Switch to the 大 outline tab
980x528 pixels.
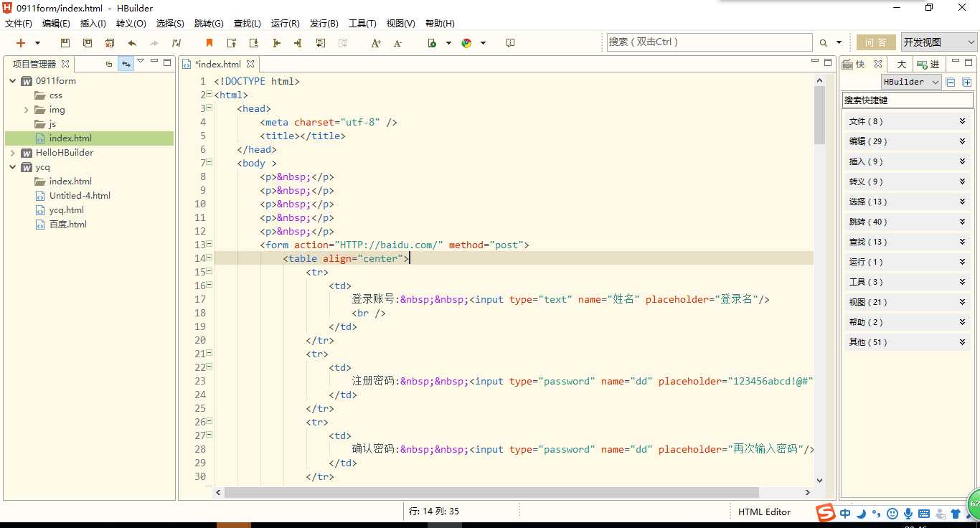901,65
